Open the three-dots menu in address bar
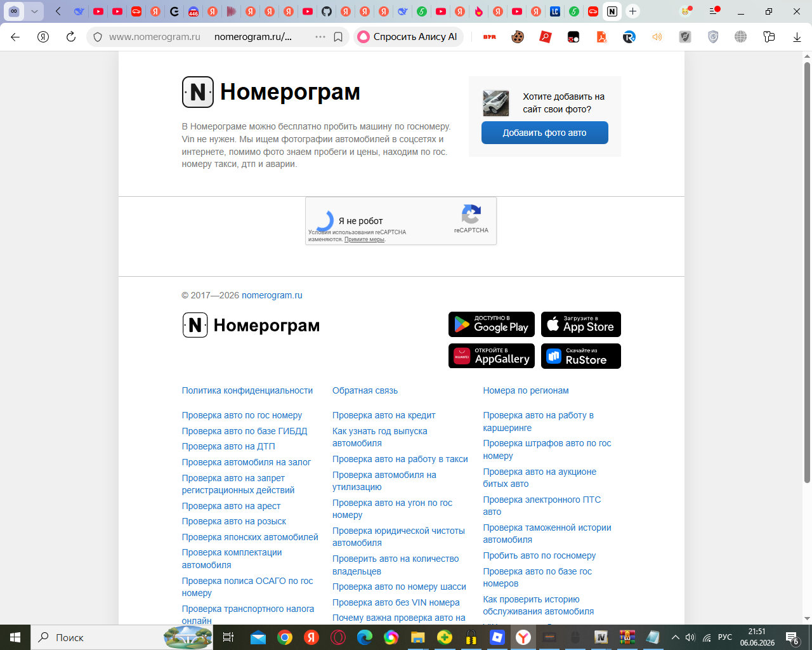The image size is (812, 650). 320,37
